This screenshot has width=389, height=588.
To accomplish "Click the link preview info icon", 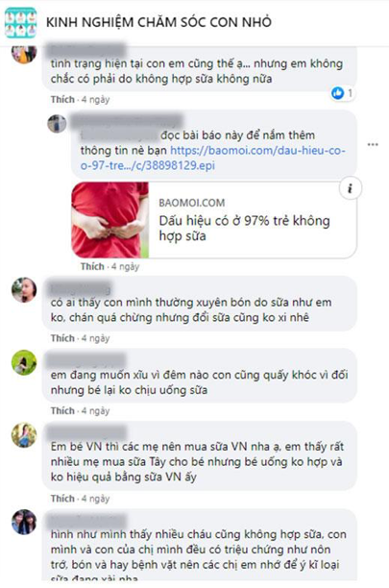I will [351, 188].
